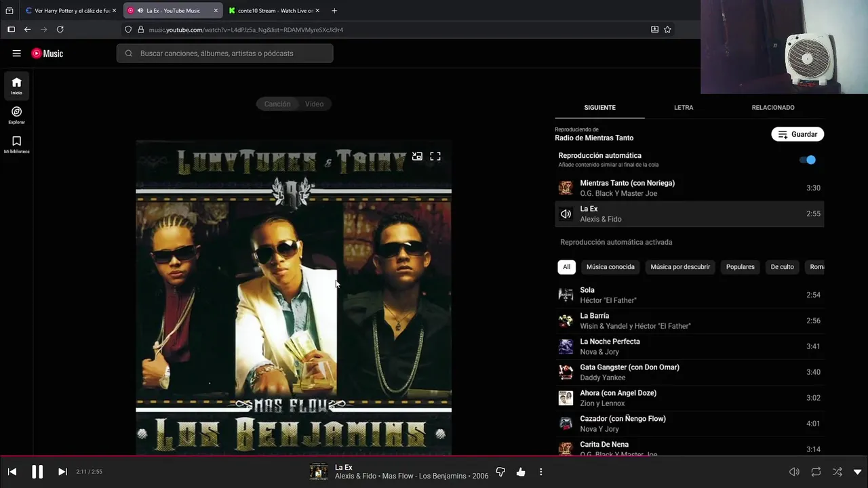This screenshot has width=868, height=488.
Task: Go back in browser history
Action: pyautogui.click(x=27, y=30)
